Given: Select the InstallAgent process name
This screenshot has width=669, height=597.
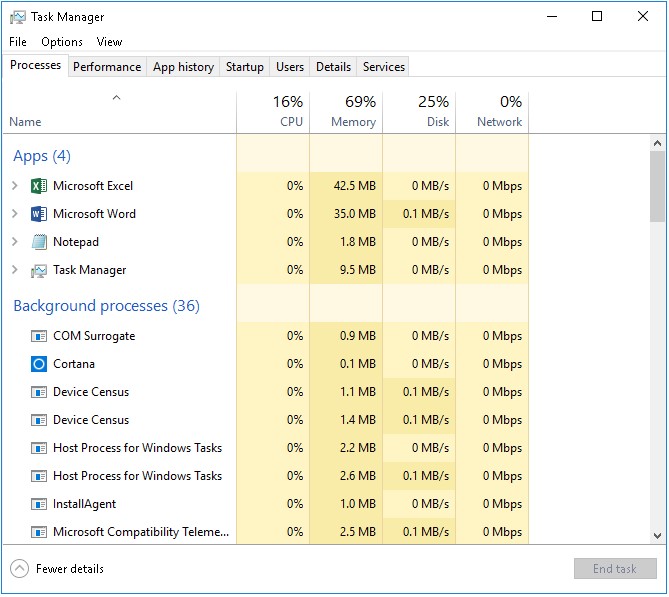Looking at the screenshot, I should click(84, 504).
